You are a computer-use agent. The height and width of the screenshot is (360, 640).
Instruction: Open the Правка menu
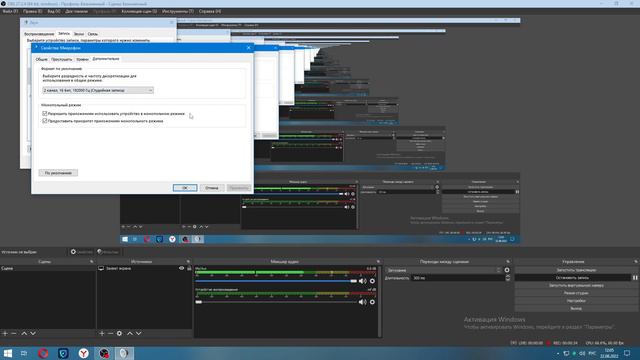(32, 11)
